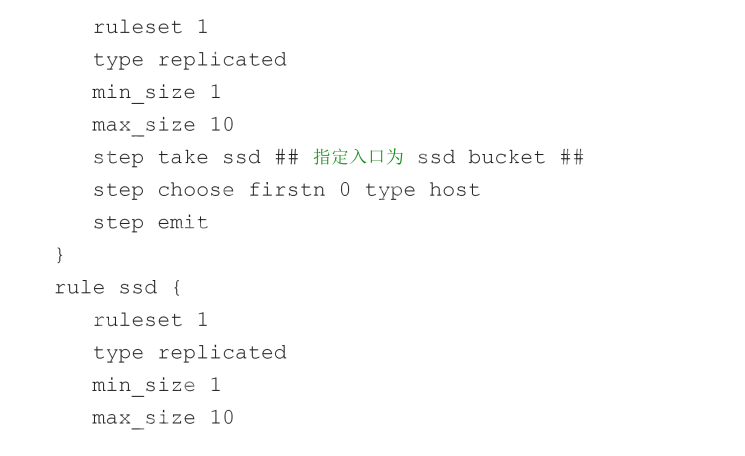
Task: Click the green Chinese comment text 指定入口为
Action: (x=358, y=157)
